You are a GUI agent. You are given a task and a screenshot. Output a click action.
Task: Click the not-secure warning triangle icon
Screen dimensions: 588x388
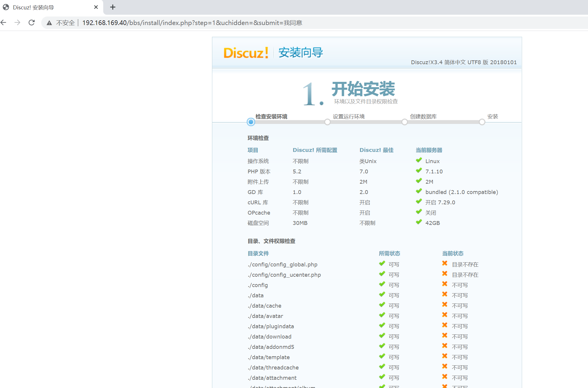pos(49,23)
